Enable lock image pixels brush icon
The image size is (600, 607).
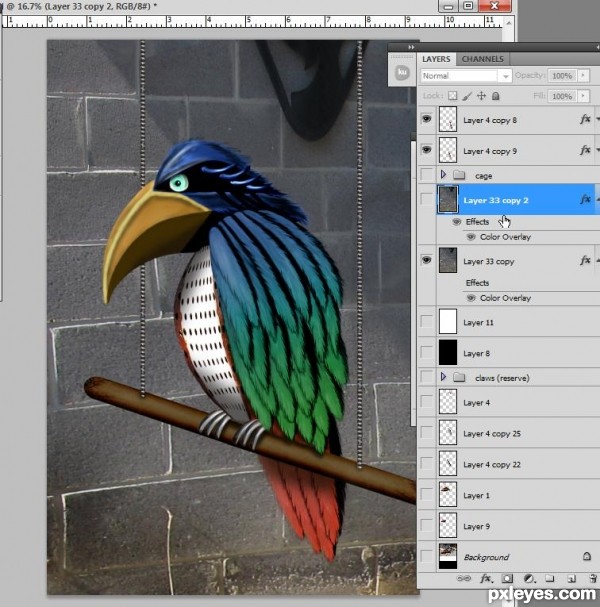467,96
